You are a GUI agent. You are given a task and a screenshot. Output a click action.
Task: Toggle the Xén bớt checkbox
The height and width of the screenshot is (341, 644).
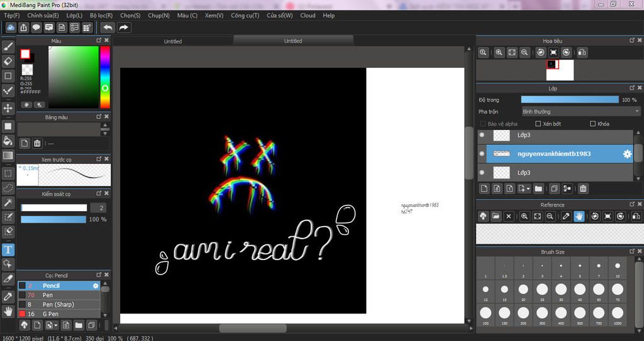pos(538,124)
